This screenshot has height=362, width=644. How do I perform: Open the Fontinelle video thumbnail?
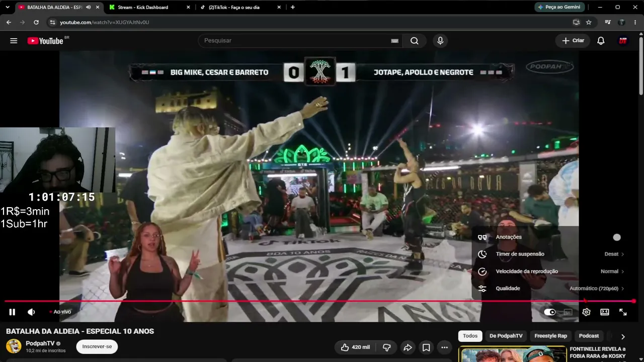(x=512, y=354)
